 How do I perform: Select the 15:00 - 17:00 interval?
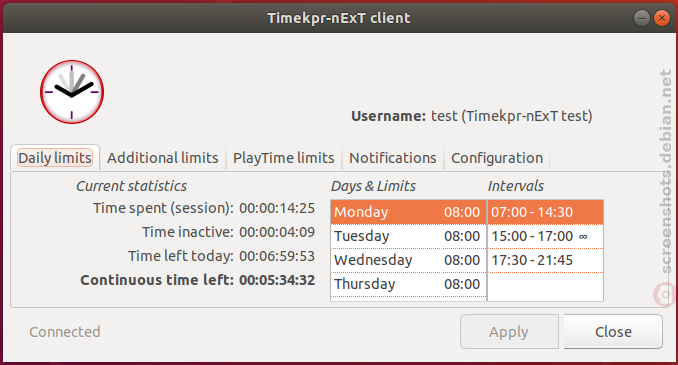(x=545, y=236)
